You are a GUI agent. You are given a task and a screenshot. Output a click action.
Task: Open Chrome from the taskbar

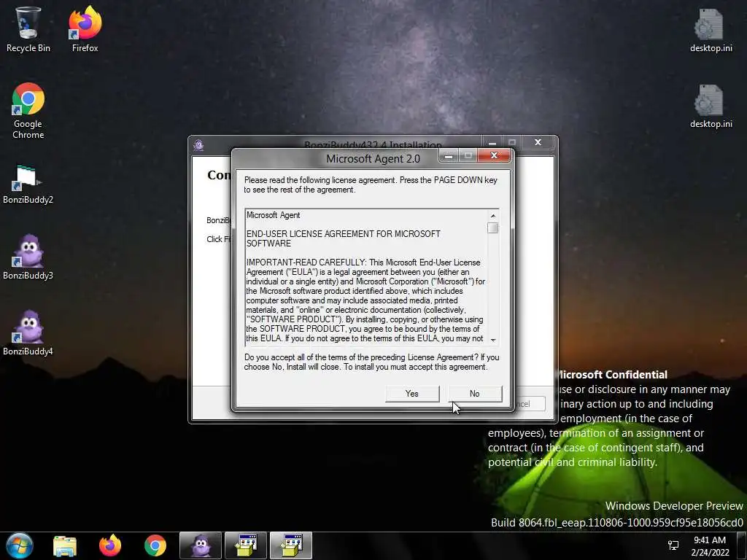click(x=155, y=545)
